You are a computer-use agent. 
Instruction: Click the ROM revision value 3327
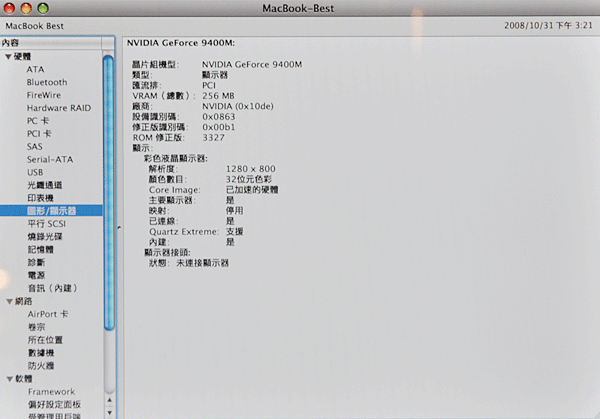click(x=214, y=137)
